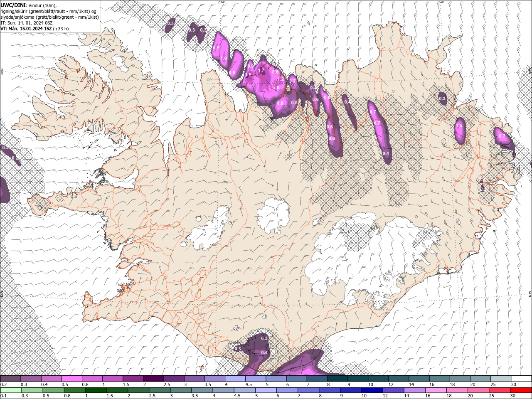Click the '20W' longitude label at top
Viewport: 532px width, 399px height.
(222, 2)
